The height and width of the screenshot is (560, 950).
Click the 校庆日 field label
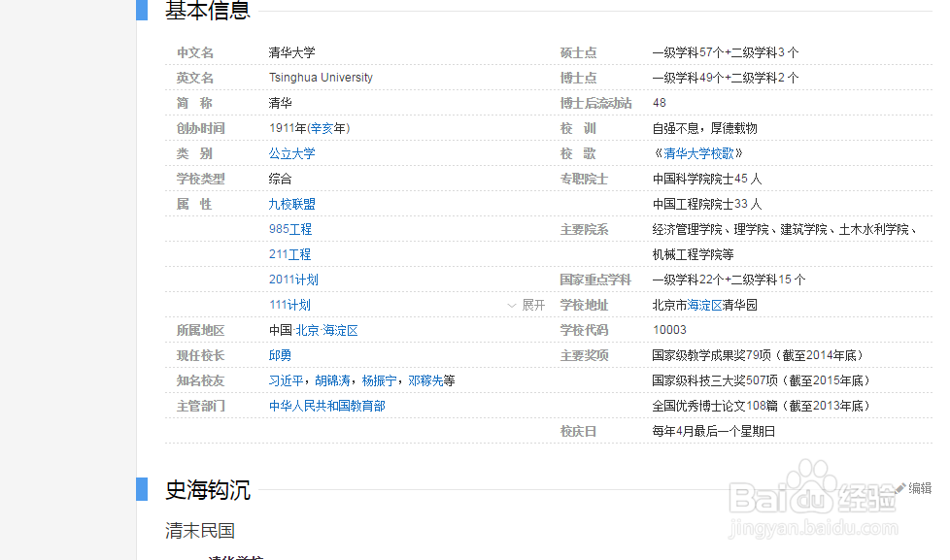578,432
